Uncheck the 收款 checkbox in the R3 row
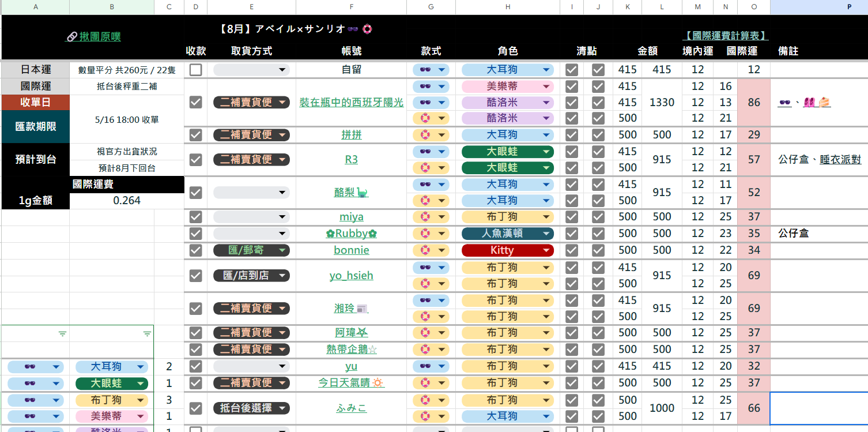The image size is (868, 432). tap(196, 160)
